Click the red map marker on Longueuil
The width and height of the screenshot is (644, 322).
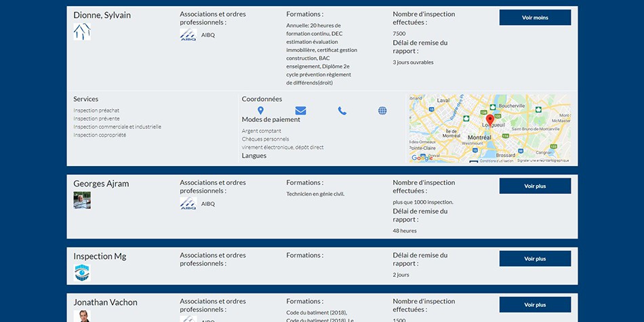tap(490, 121)
